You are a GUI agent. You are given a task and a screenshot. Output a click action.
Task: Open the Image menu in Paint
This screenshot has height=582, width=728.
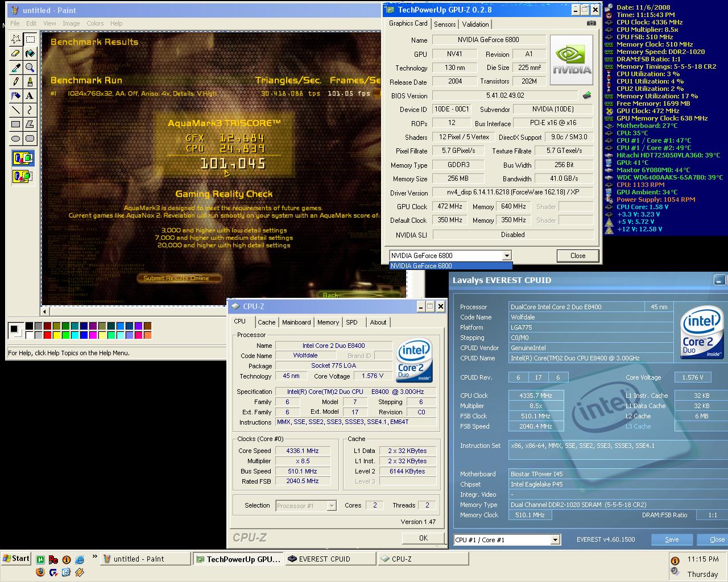click(71, 23)
